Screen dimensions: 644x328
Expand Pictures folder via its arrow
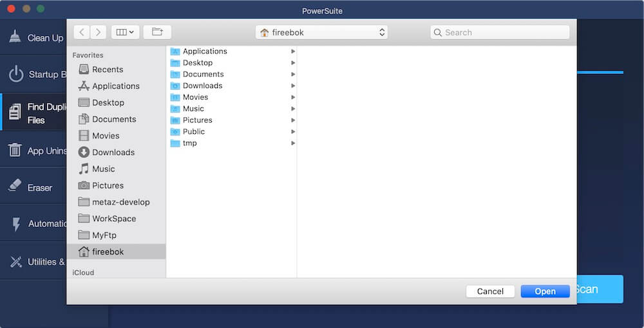click(x=293, y=120)
